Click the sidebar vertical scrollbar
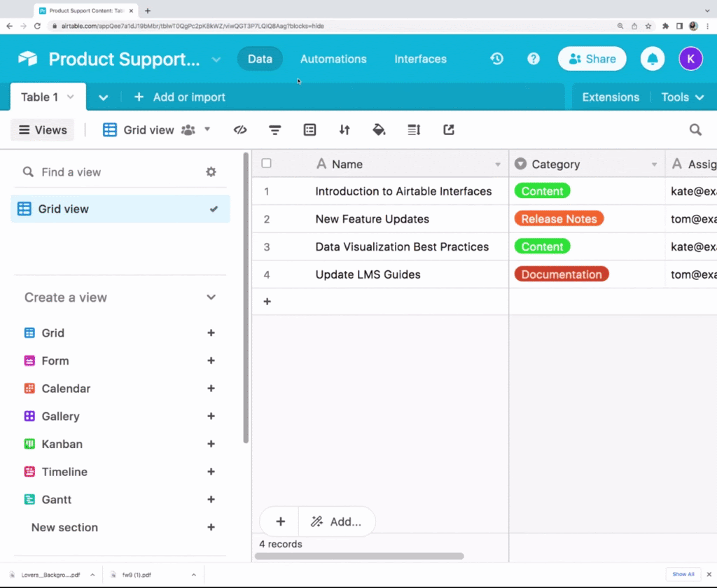Viewport: 717px width, 588px height. point(246,297)
